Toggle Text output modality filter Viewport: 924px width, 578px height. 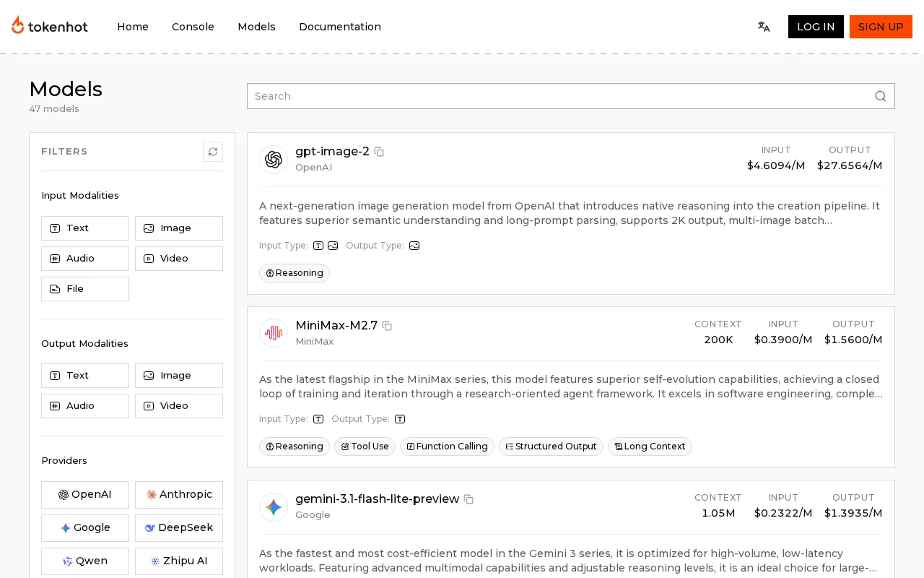(x=85, y=376)
